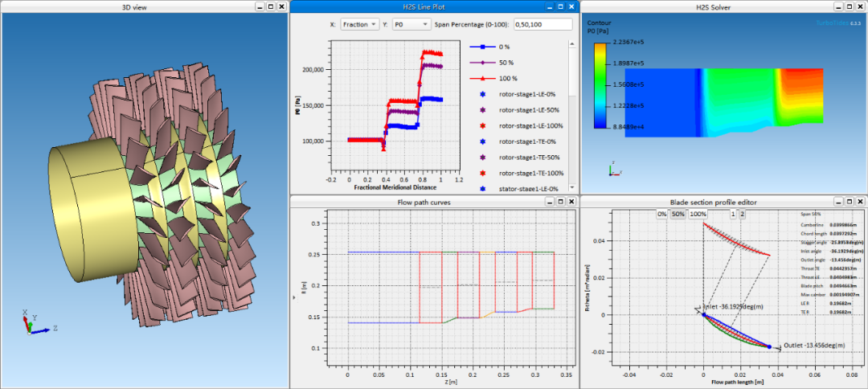The width and height of the screenshot is (868, 389).
Task: Switch to the 50% span section
Action: [678, 215]
